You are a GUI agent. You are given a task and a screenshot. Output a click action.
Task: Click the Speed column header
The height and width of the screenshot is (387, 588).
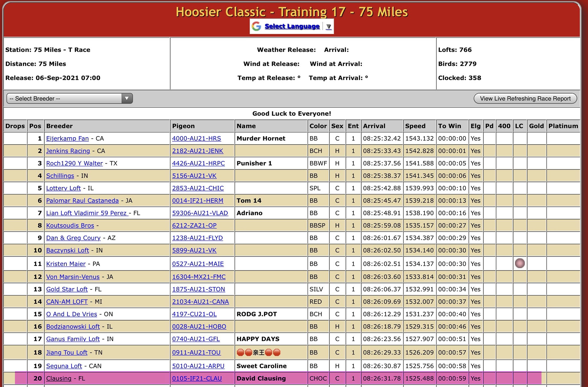click(415, 126)
